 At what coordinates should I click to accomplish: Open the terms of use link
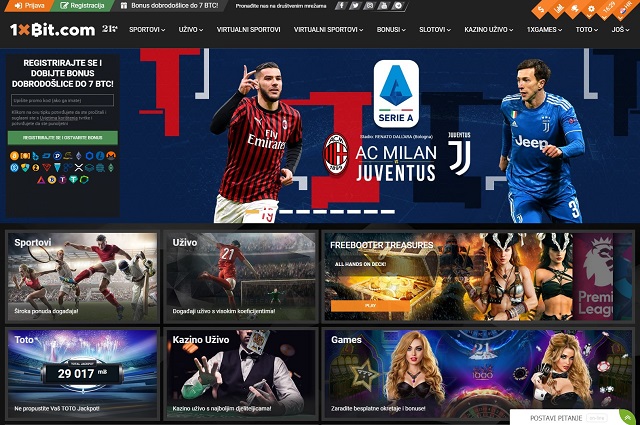point(58,118)
